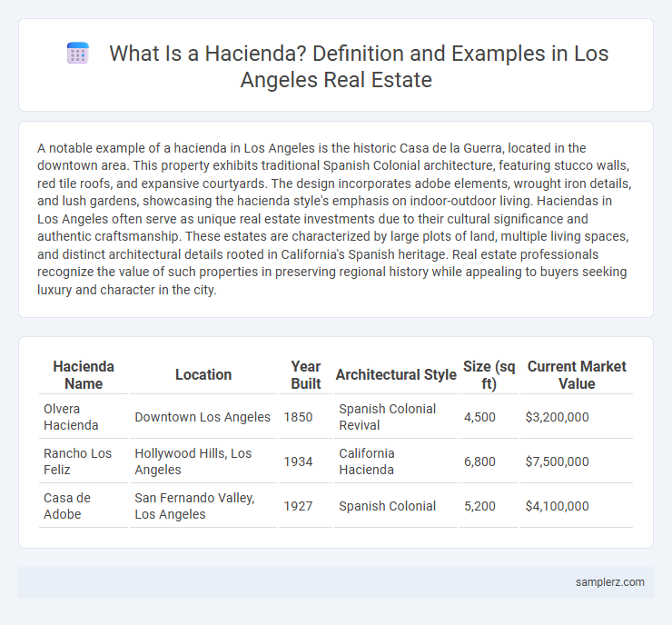672x625 pixels.
Task: Click the 5,200 size cell
Action: [489, 506]
